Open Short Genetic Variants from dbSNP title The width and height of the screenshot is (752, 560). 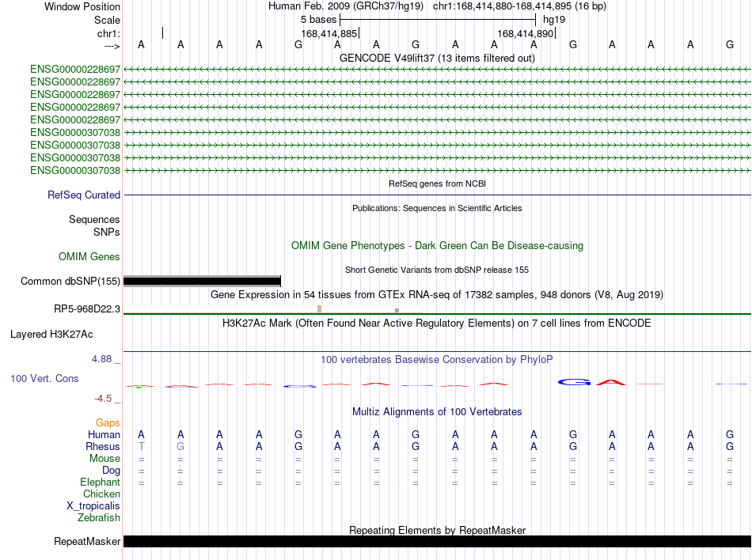pos(437,270)
